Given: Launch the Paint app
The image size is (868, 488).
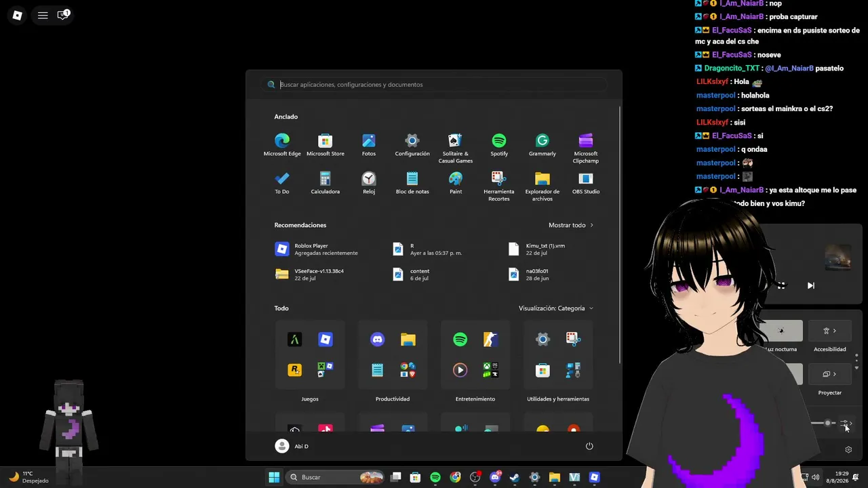Looking at the screenshot, I should 456,183.
